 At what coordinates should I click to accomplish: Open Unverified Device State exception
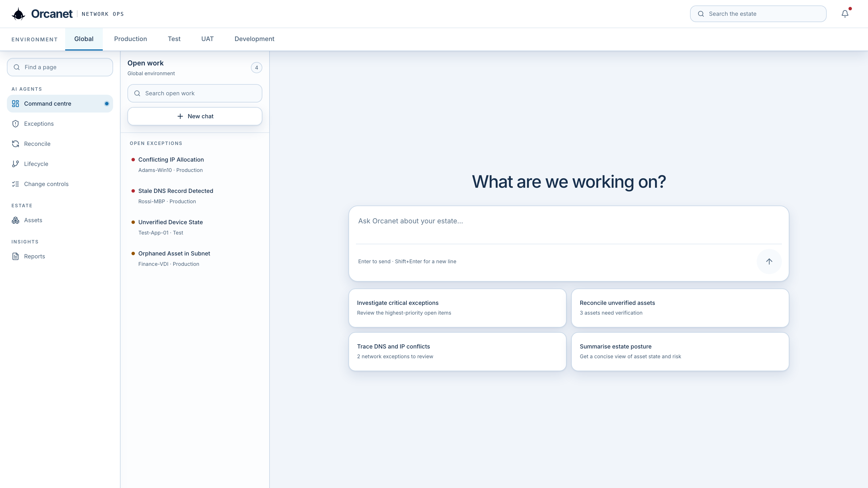pos(195,227)
